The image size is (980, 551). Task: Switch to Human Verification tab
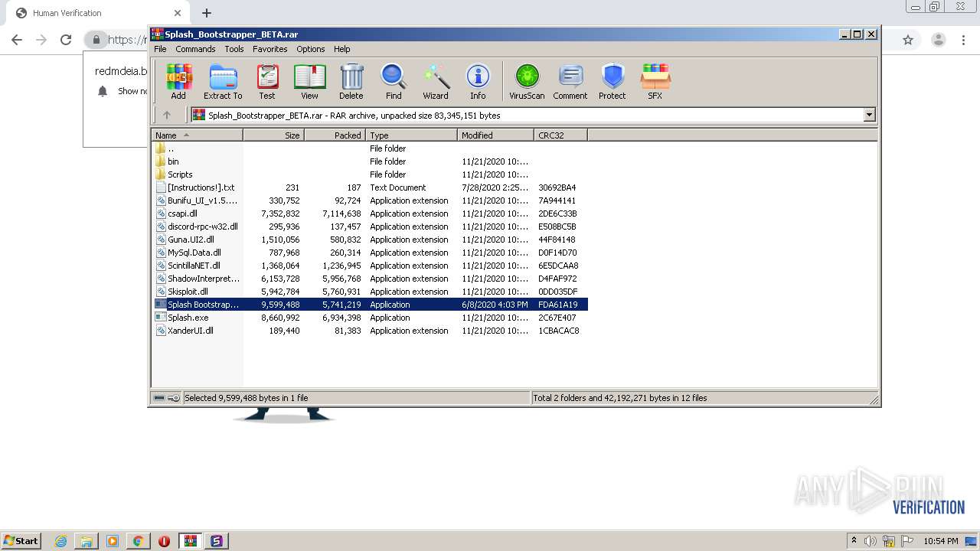click(x=96, y=13)
